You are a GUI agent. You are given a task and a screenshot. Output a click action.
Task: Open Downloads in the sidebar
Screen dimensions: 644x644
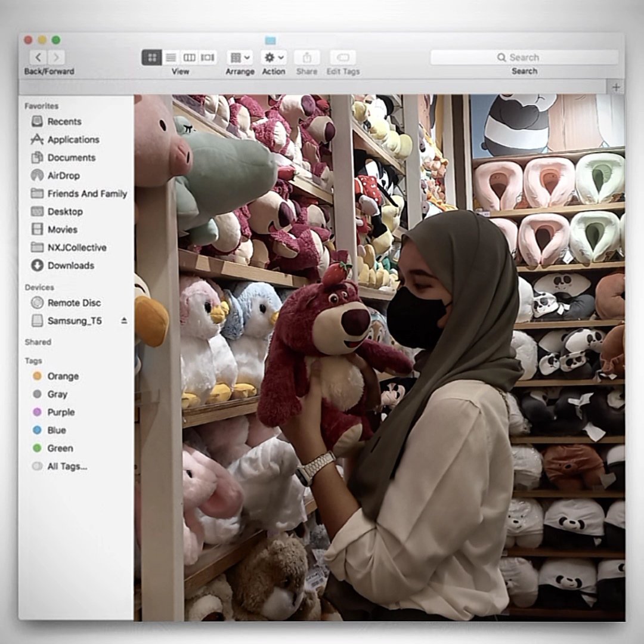(63, 266)
